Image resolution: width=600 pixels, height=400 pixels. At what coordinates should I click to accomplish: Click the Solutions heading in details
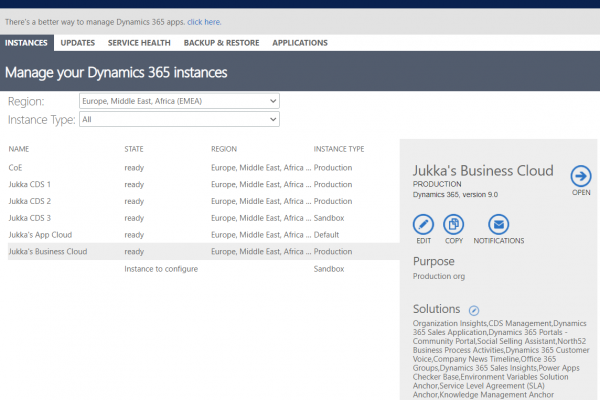tap(437, 309)
